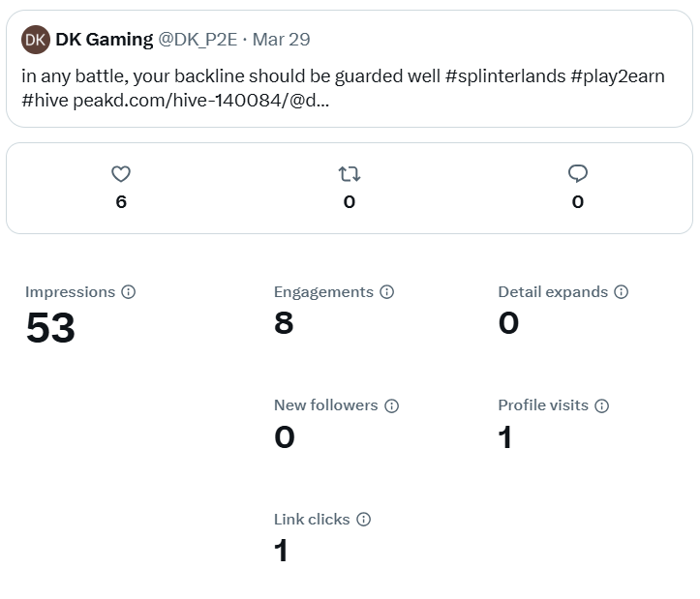Follow the #splinterlands hashtag
The height and width of the screenshot is (599, 700).
(505, 76)
